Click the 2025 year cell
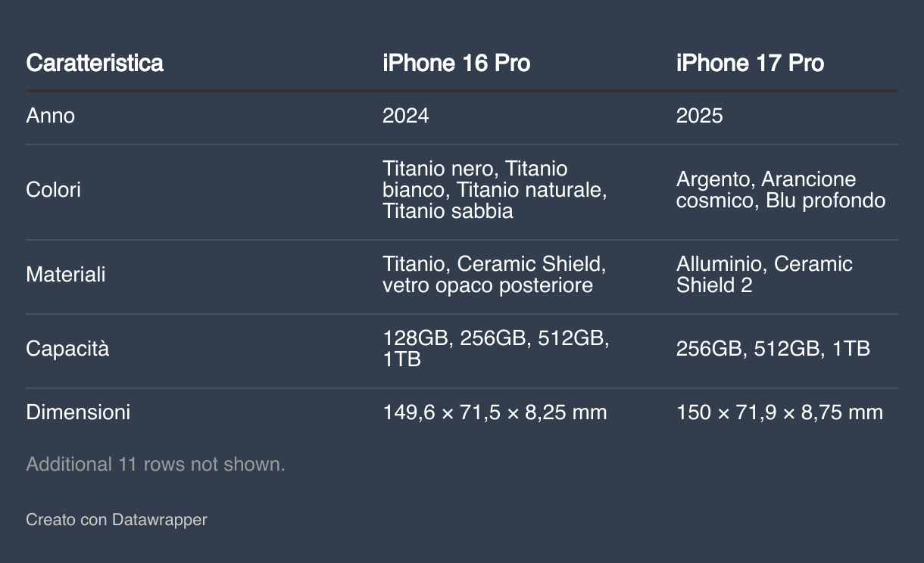Screen dimensions: 924x563 [700, 116]
